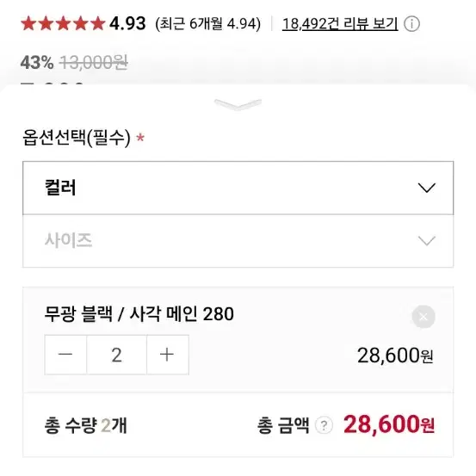Click the red star rating icons

coord(63,24)
